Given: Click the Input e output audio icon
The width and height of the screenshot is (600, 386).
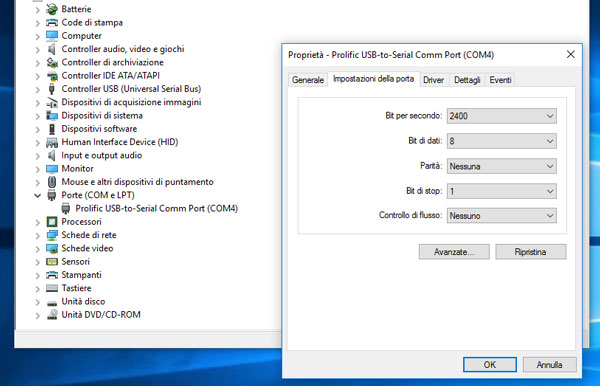Looking at the screenshot, I should (x=52, y=155).
